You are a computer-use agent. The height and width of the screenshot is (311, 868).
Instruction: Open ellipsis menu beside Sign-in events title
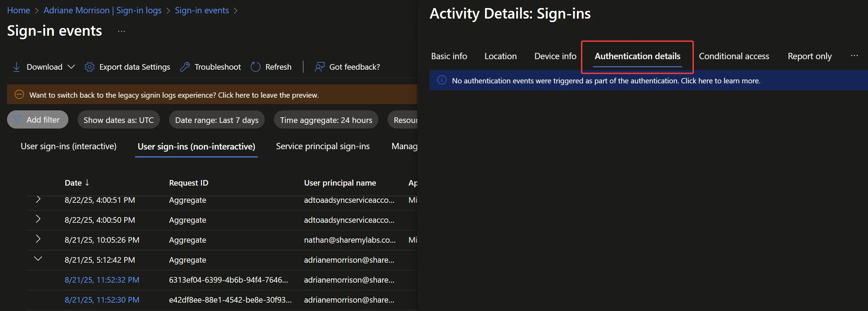121,31
